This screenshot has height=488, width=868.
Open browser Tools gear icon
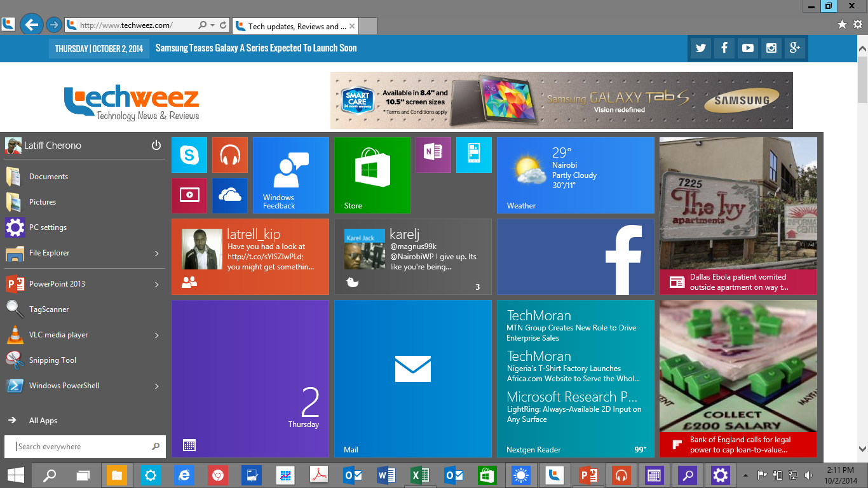point(858,25)
